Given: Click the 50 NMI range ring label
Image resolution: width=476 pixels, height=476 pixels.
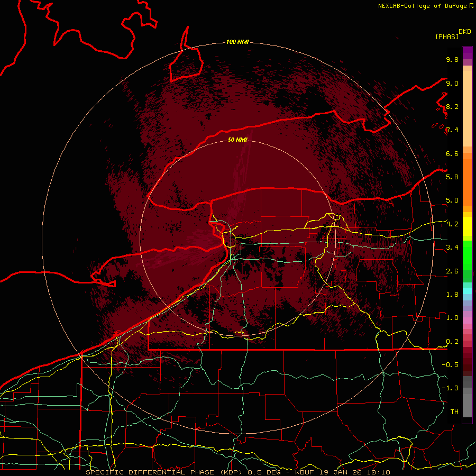Looking at the screenshot, I should [x=237, y=140].
